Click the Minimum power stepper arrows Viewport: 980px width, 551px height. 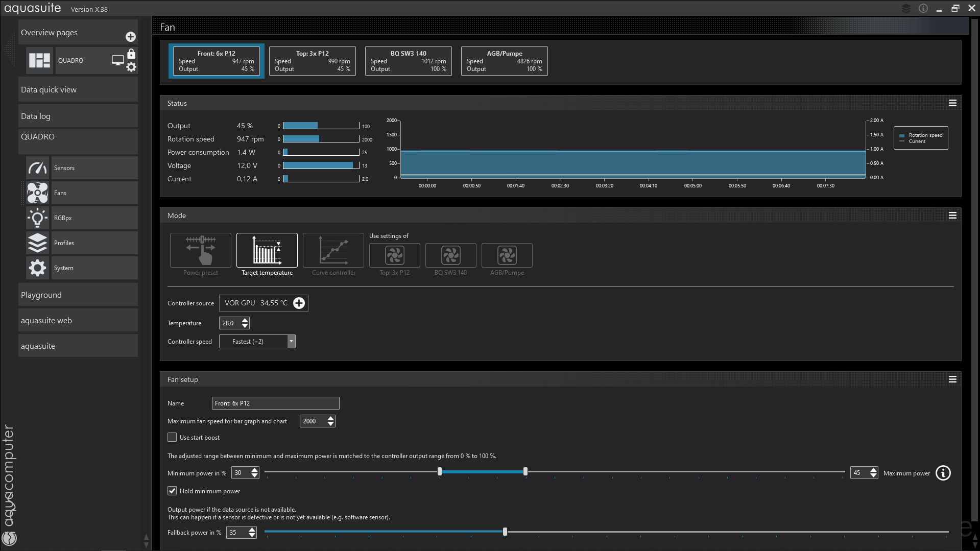tap(255, 473)
